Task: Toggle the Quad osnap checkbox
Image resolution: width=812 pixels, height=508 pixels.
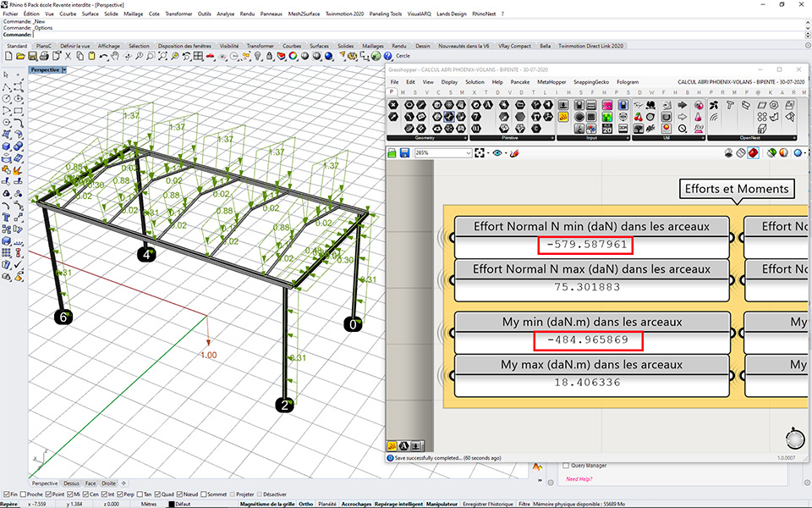Action: (x=157, y=494)
